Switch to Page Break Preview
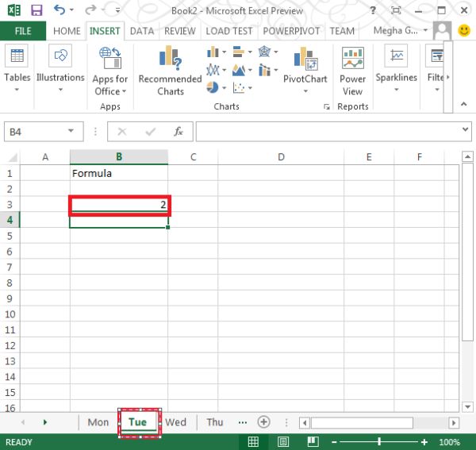This screenshot has height=450, width=476. click(x=313, y=441)
